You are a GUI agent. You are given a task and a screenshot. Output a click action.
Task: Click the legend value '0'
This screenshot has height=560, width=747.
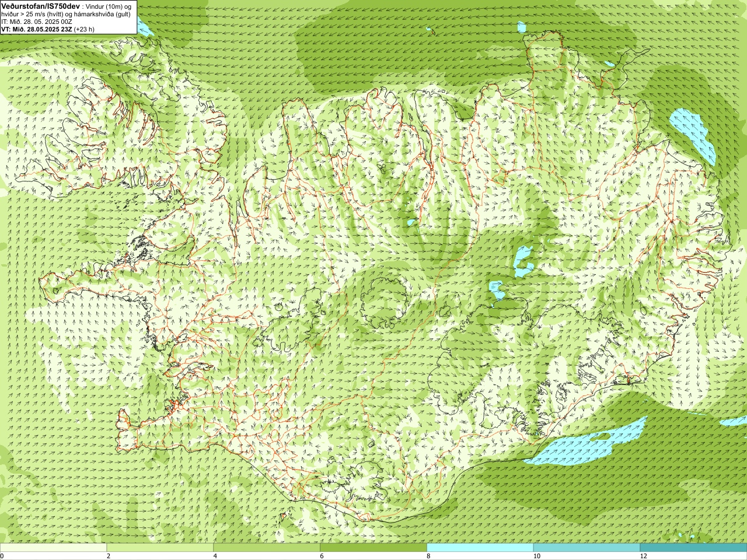click(2, 556)
